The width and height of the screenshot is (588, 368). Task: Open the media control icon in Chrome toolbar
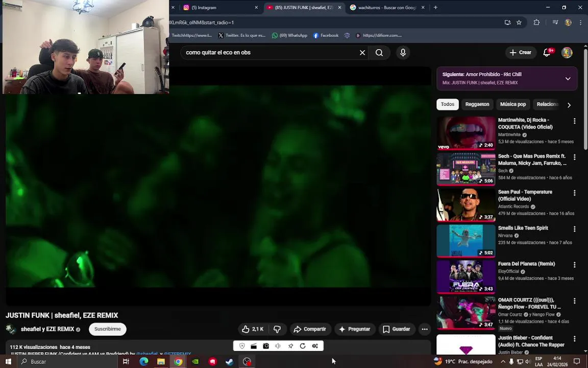coord(555,22)
